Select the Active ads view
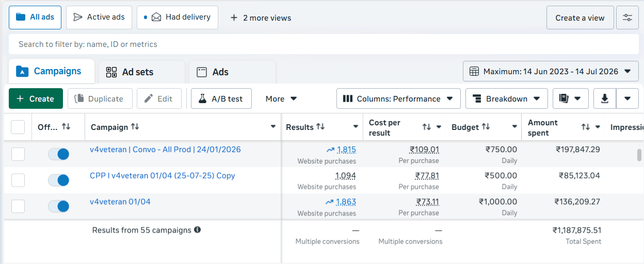Viewport: 644px width, 264px height. [99, 18]
